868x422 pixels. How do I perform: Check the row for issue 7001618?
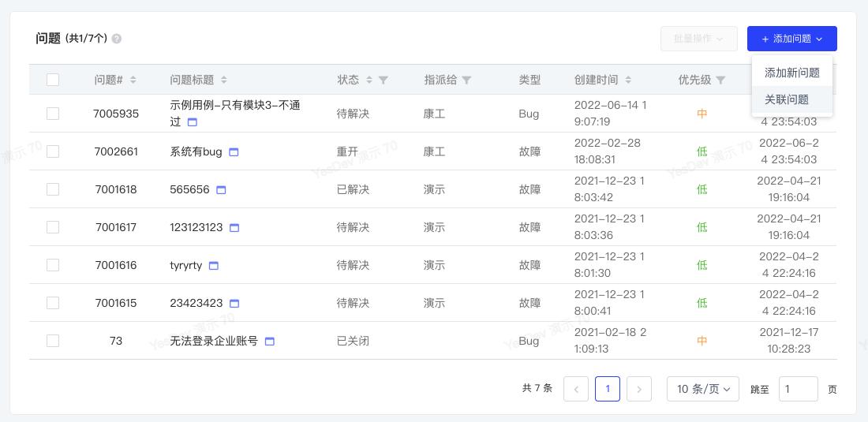(x=53, y=189)
